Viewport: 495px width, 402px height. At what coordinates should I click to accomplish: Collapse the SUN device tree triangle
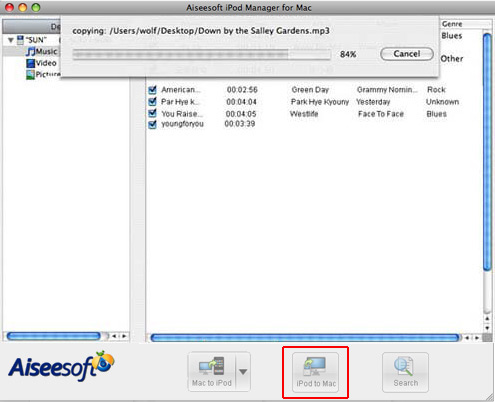click(x=11, y=40)
